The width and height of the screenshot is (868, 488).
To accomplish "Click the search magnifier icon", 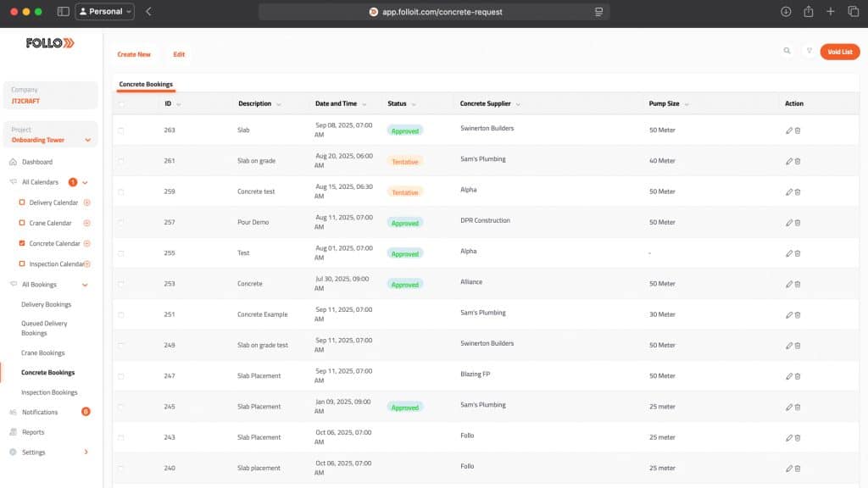I will (x=787, y=52).
